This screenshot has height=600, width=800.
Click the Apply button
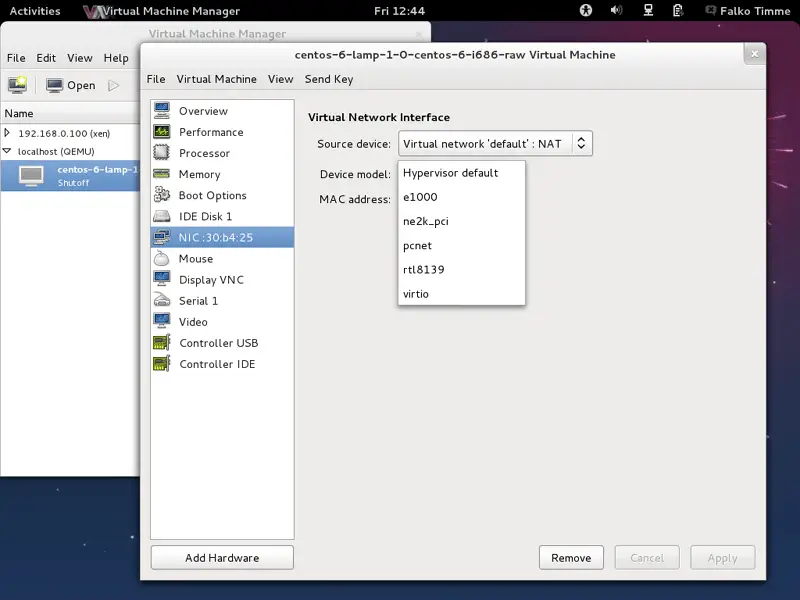tap(722, 558)
